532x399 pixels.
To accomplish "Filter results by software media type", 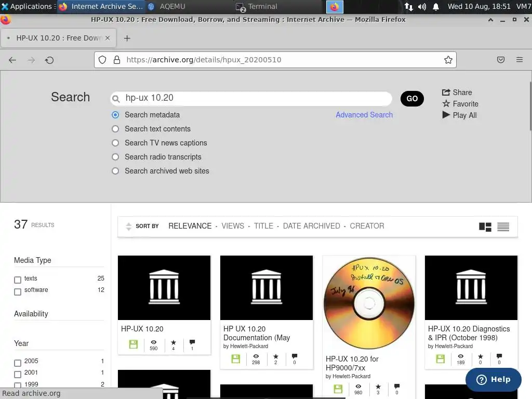I will click(18, 292).
